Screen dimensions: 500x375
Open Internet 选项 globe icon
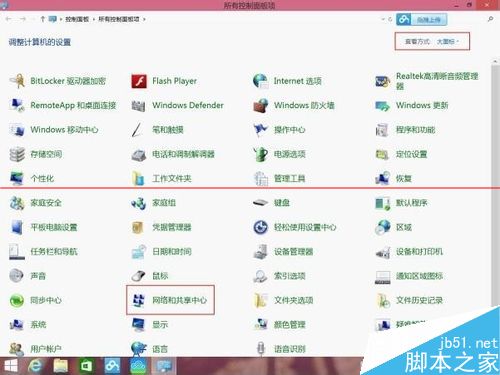261,81
